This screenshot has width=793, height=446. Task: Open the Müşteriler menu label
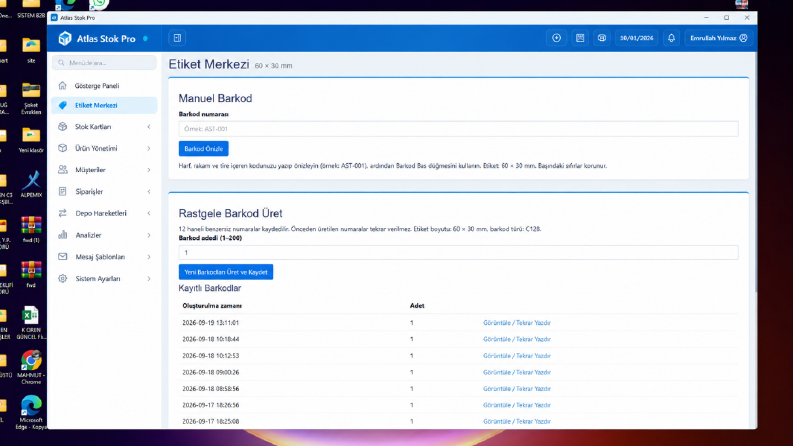pyautogui.click(x=91, y=170)
